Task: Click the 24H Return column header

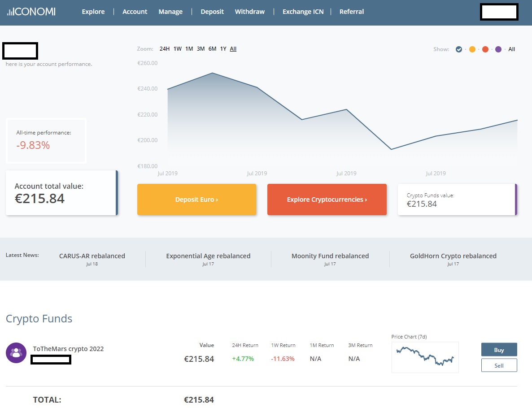Action: pyautogui.click(x=245, y=345)
